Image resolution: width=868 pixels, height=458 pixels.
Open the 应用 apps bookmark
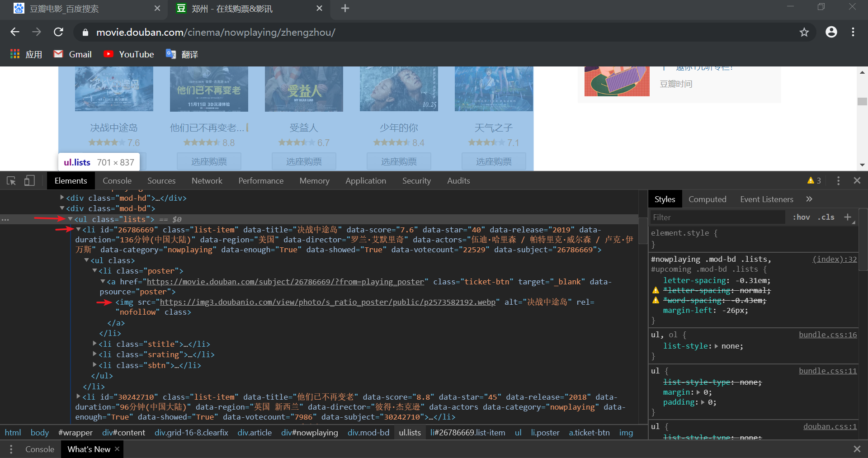[26, 54]
